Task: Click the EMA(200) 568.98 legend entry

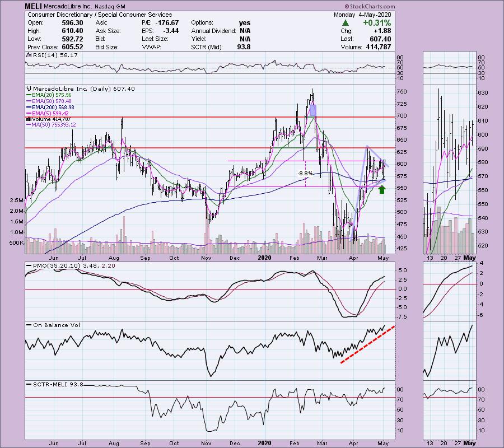Action: 53,108
